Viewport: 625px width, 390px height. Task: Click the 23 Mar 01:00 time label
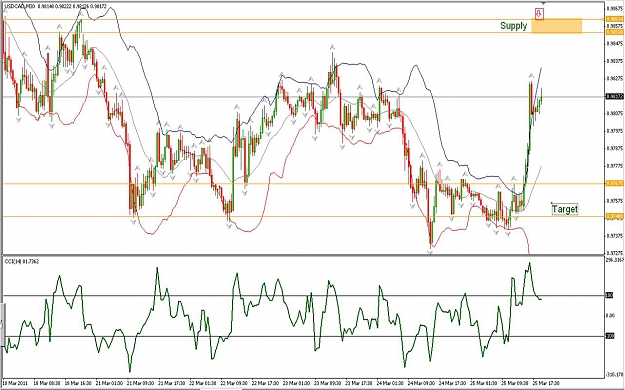coord(297,383)
